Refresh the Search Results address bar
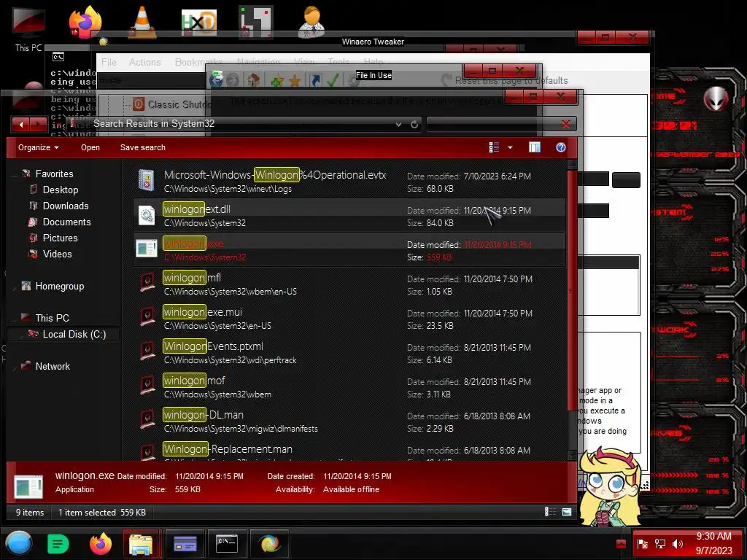Screen dimensions: 747x560 click(414, 124)
